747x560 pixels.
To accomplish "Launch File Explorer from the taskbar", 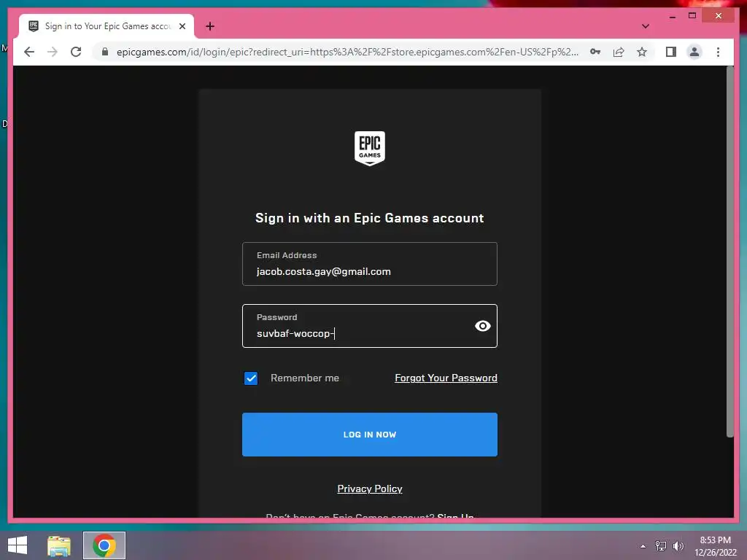I will click(x=59, y=545).
